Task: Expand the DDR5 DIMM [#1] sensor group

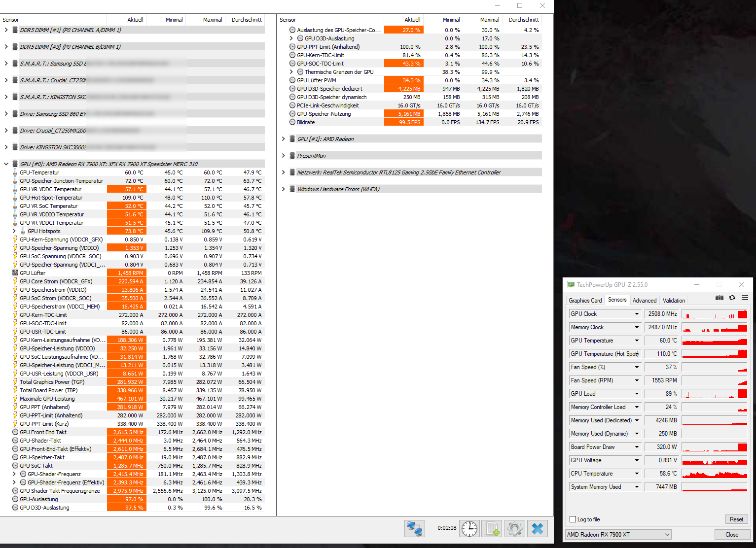Action: pyautogui.click(x=6, y=30)
